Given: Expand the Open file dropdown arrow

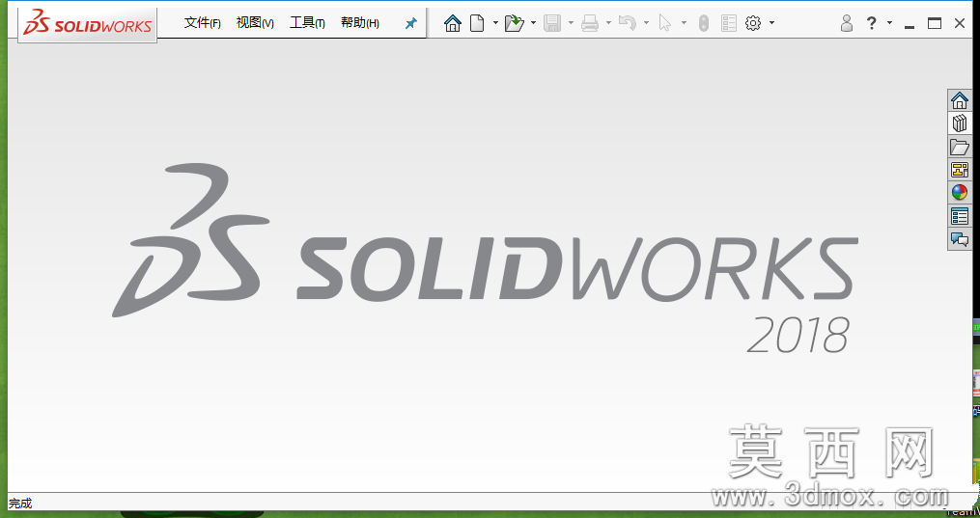Looking at the screenshot, I should click(533, 23).
